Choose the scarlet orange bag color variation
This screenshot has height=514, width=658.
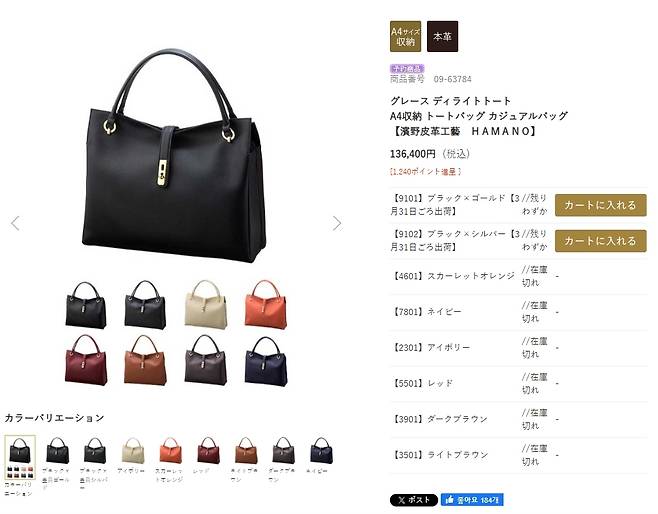(170, 451)
